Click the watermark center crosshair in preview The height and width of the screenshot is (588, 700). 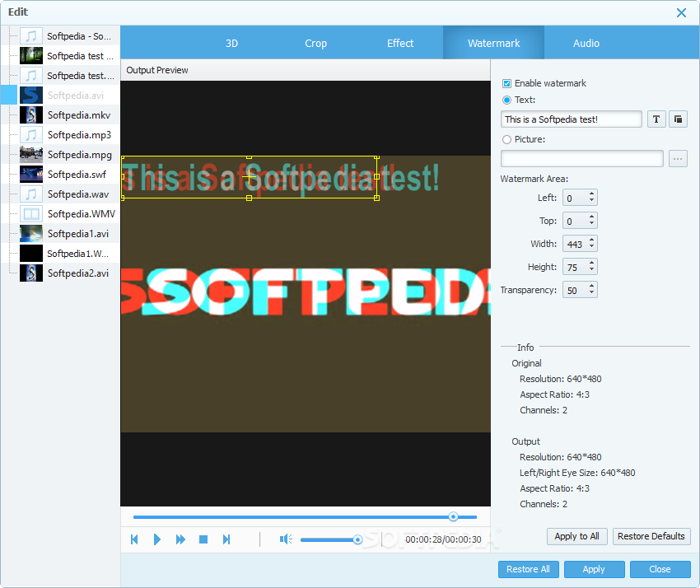coord(249,177)
